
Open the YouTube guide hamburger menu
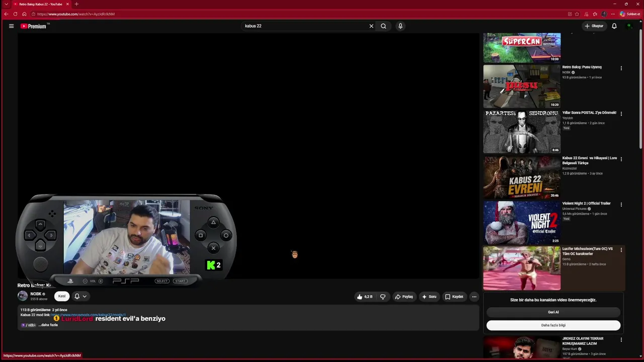tap(11, 26)
